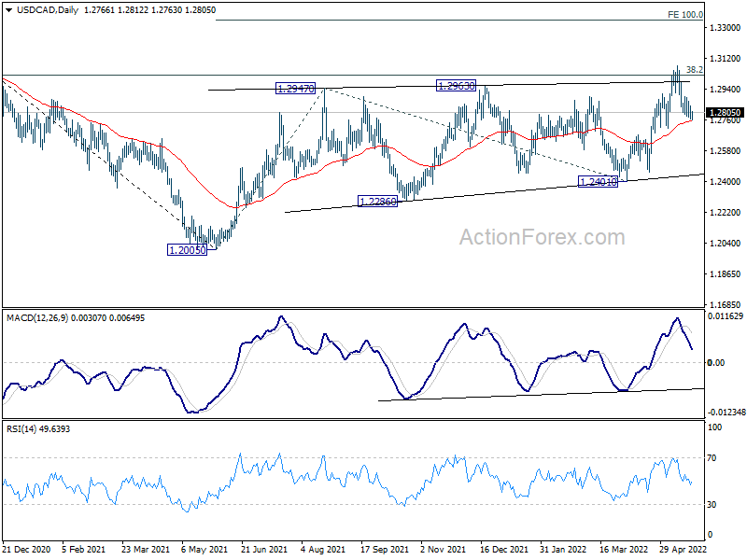
Task: Select the 38.2 retracement label
Action: pos(694,70)
